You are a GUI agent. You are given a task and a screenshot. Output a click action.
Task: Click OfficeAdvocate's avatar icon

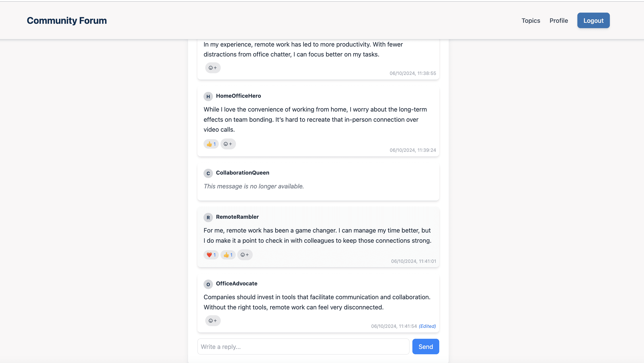coord(208,284)
